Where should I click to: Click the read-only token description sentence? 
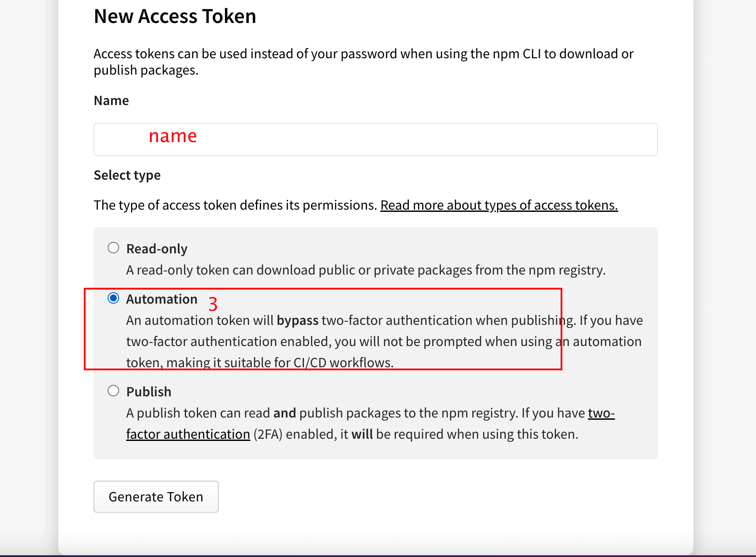click(x=366, y=270)
